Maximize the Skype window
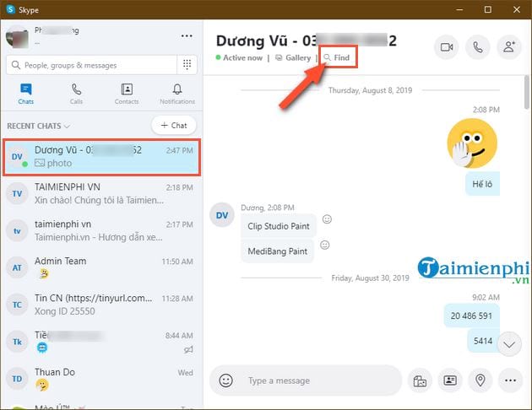 click(488, 9)
